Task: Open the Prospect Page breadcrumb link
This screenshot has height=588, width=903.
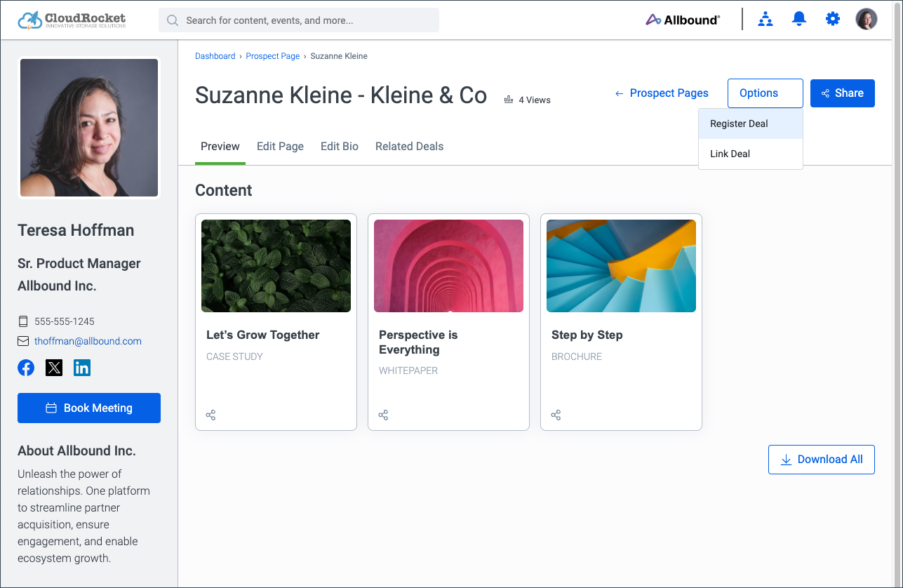Action: click(273, 56)
